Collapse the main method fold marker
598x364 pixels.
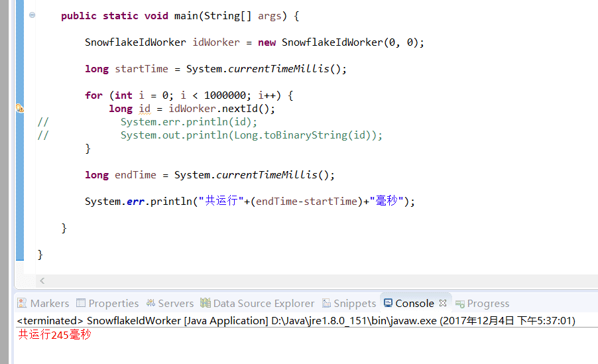point(32,15)
